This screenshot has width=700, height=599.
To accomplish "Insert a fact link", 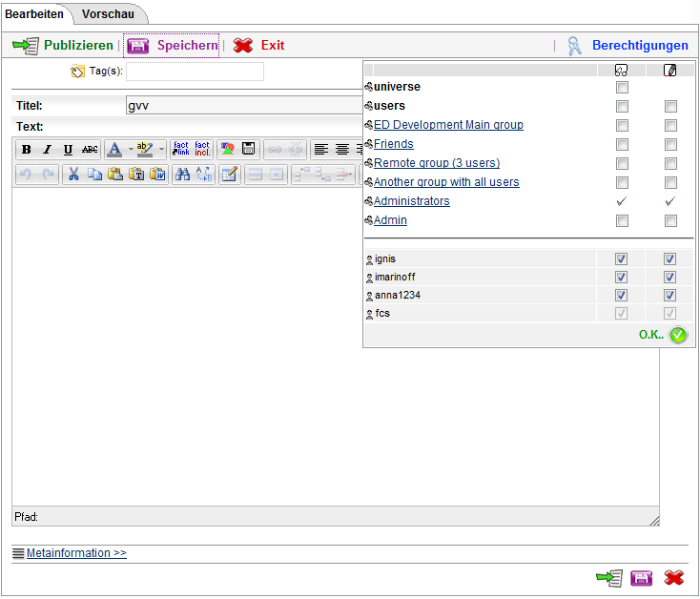I will [181, 149].
